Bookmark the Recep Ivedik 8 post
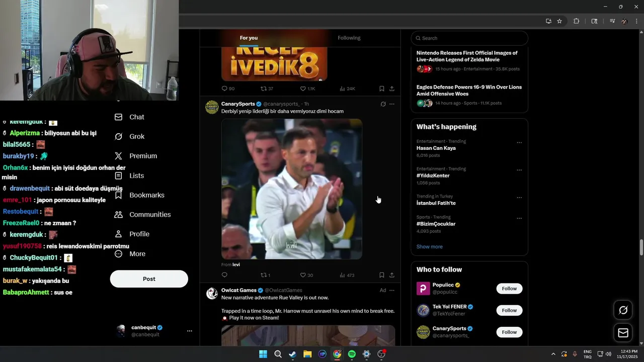This screenshot has width=644, height=362. pos(382,88)
